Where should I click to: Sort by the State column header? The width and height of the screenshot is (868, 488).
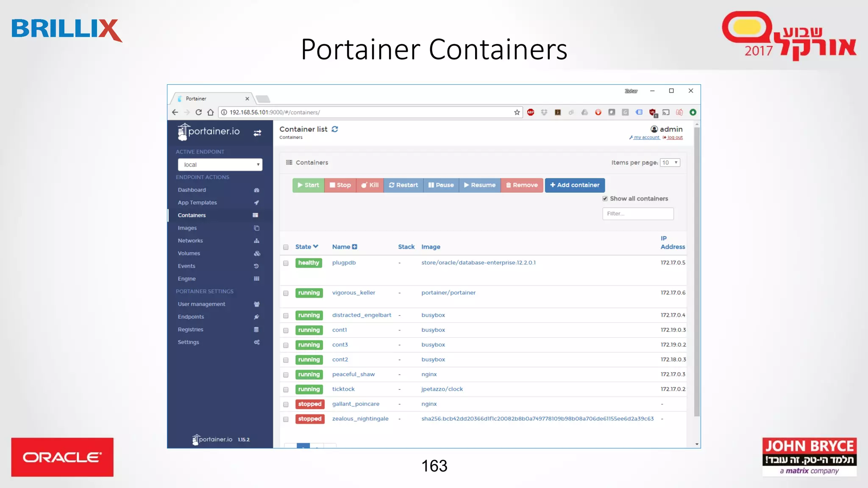point(306,247)
